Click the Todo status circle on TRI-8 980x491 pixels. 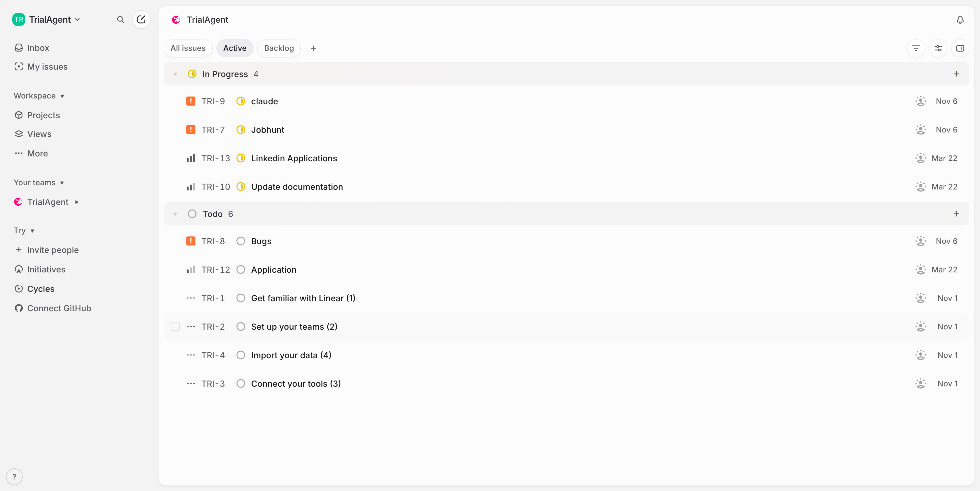(x=240, y=241)
